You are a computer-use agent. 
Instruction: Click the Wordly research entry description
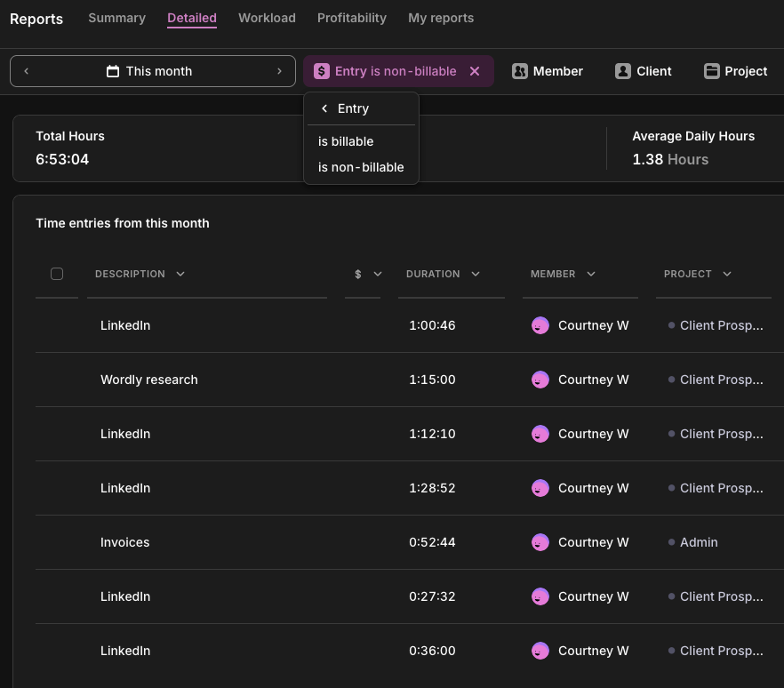click(x=149, y=380)
